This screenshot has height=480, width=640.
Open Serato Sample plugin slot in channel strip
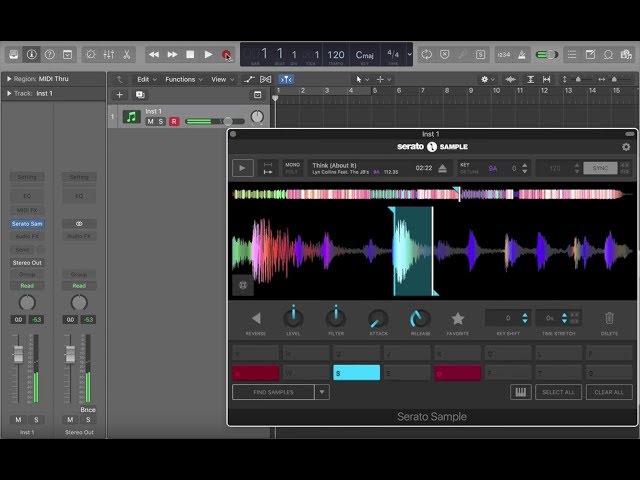pos(27,224)
